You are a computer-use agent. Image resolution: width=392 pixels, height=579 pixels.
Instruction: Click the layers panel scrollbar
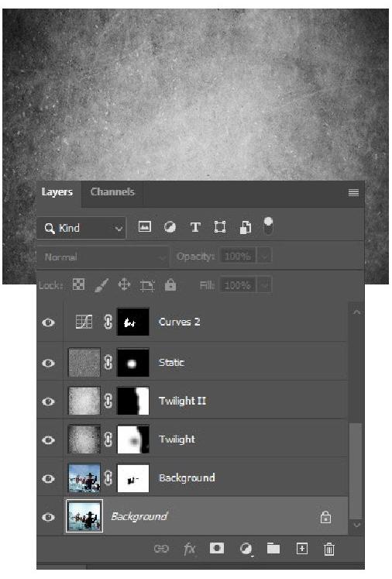356,471
